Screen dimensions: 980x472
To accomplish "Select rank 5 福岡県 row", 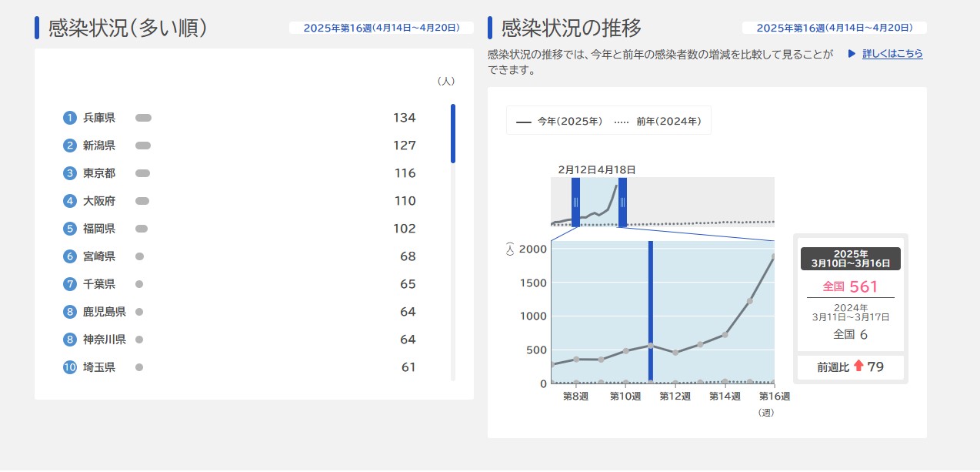I will pos(240,229).
